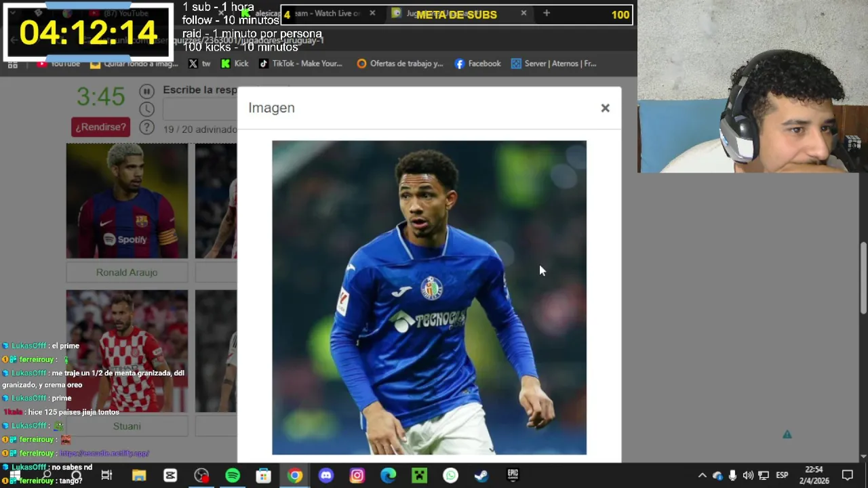This screenshot has width=868, height=488.
Task: Click the Chrome taskbar icon
Action: pos(295,475)
